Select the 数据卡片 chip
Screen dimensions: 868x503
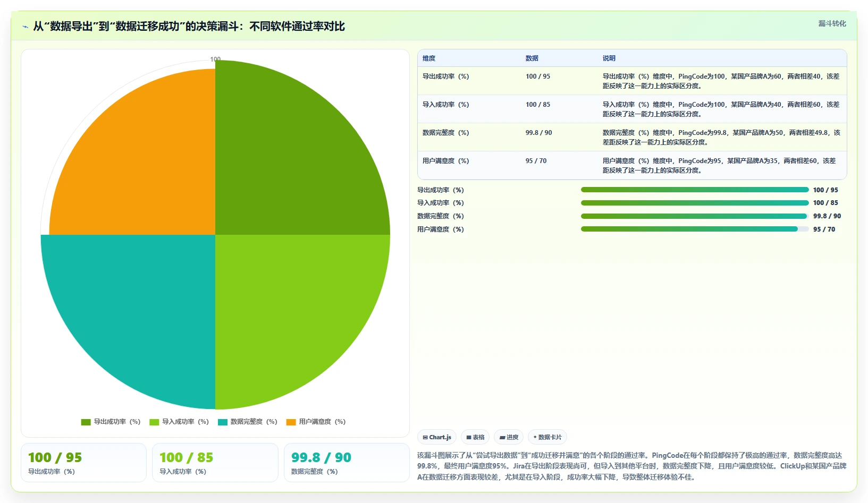(547, 437)
